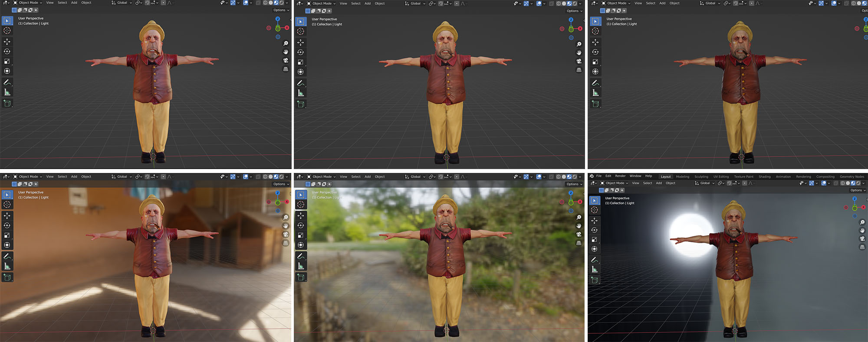Toggle the show overlays button in top-middle viewport
868x342 pixels.
pos(539,3)
